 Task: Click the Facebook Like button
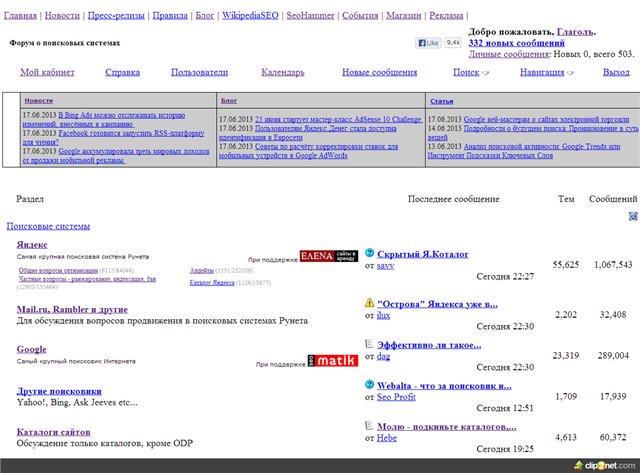[428, 43]
